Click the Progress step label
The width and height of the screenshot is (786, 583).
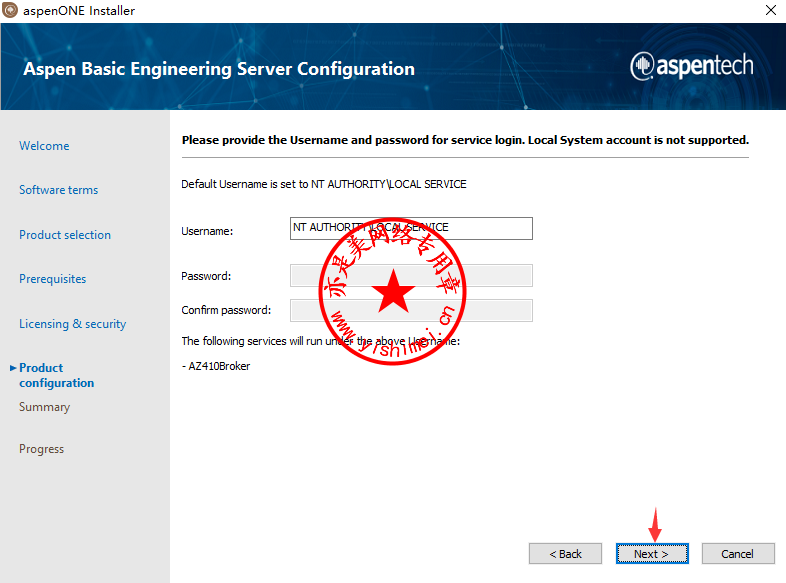(42, 449)
